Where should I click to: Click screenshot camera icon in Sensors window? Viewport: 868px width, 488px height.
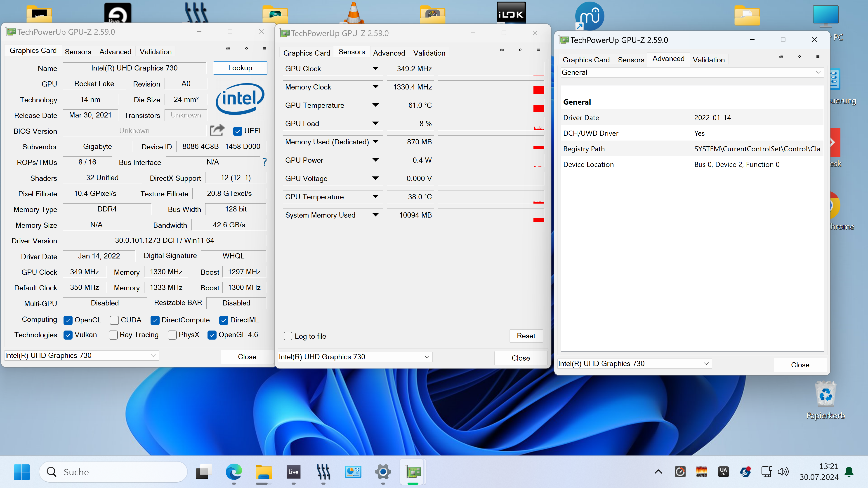pos(502,50)
